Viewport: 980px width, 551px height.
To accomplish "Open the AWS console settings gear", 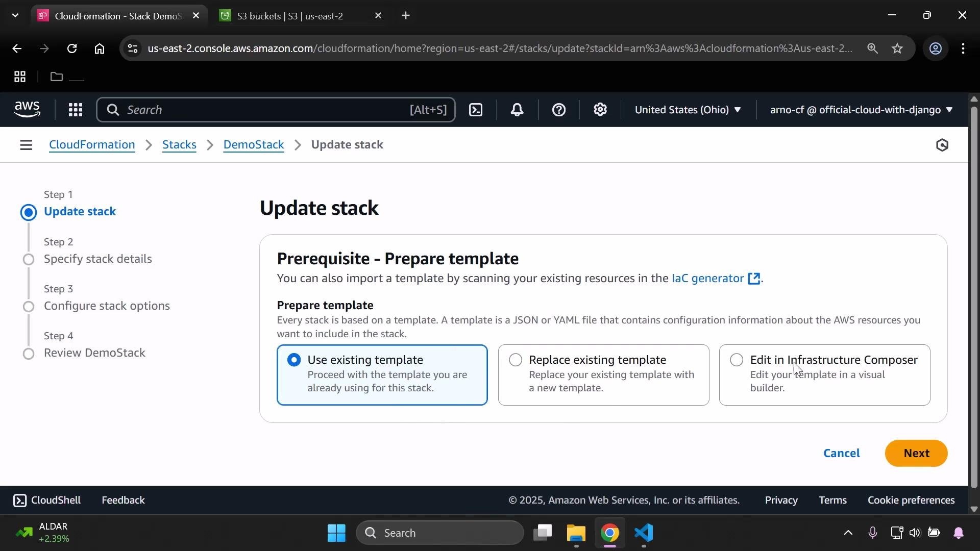I will coord(600,110).
